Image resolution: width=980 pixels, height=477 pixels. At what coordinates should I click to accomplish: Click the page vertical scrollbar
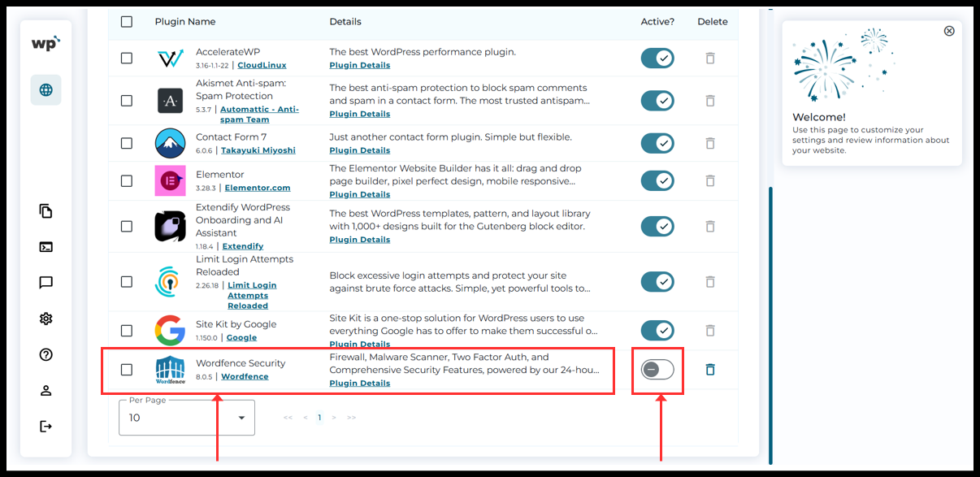coord(770,325)
